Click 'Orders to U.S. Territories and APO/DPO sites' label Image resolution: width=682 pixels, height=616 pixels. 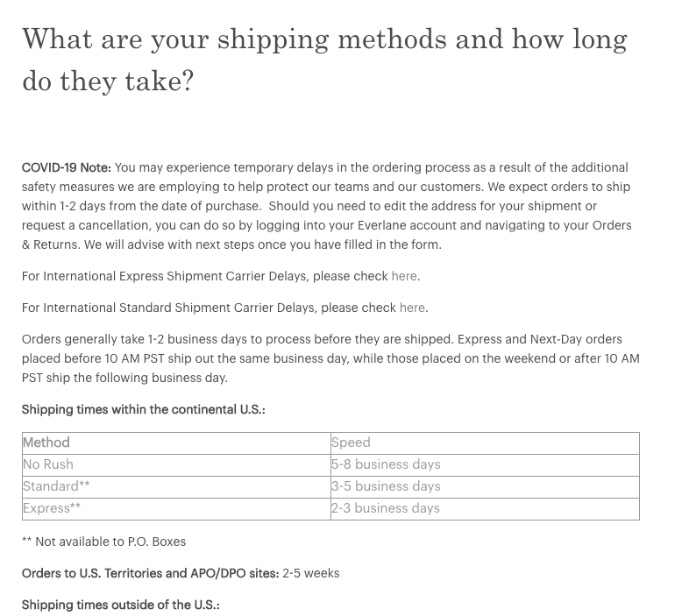click(150, 573)
